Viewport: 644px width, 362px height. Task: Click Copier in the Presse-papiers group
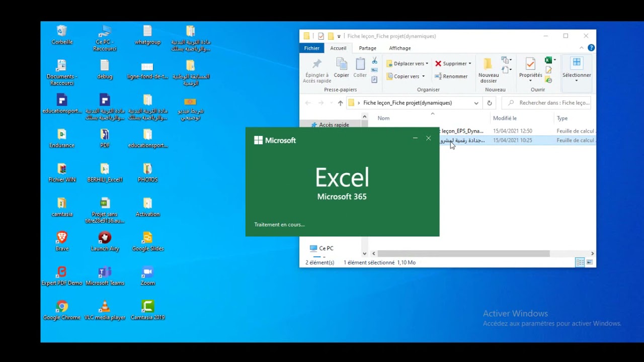(x=341, y=68)
